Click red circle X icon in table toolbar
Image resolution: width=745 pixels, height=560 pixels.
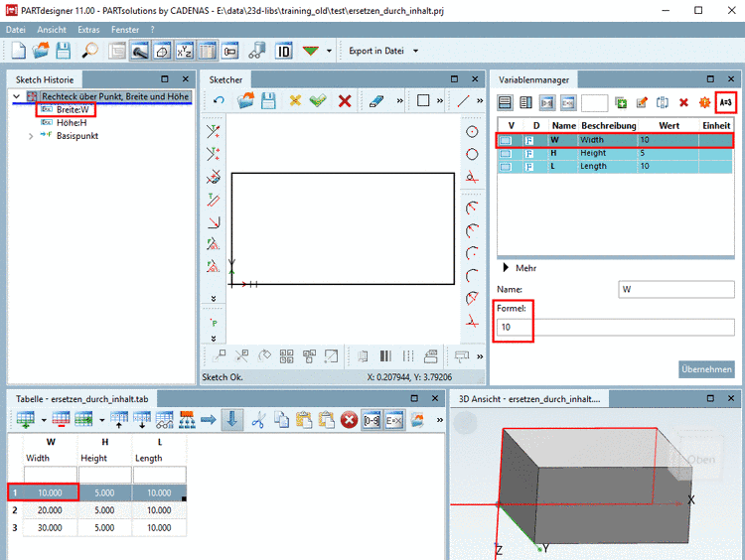(x=349, y=420)
